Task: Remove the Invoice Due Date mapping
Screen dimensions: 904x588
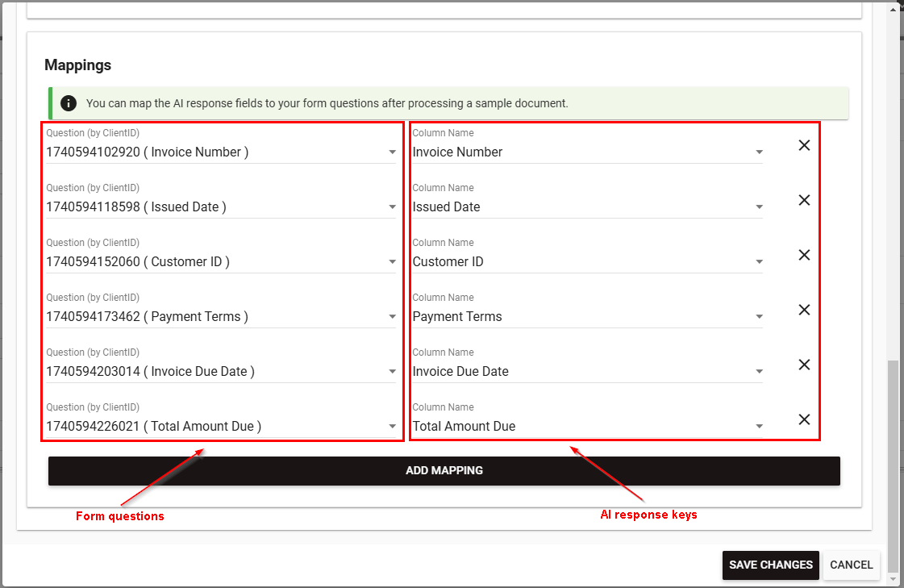Action: click(x=804, y=365)
